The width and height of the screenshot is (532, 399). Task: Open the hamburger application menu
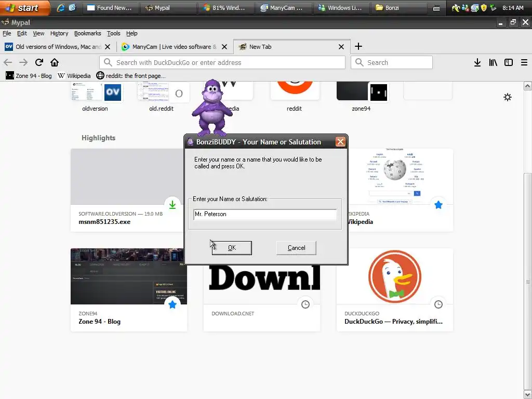click(x=524, y=62)
